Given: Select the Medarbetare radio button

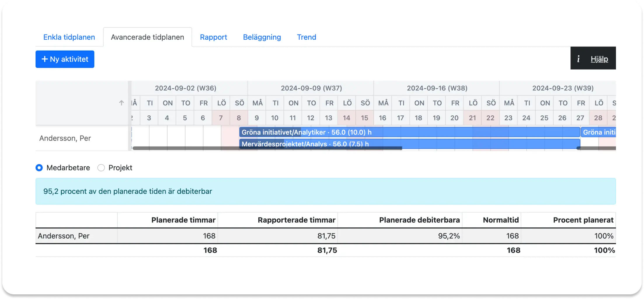Looking at the screenshot, I should (39, 168).
